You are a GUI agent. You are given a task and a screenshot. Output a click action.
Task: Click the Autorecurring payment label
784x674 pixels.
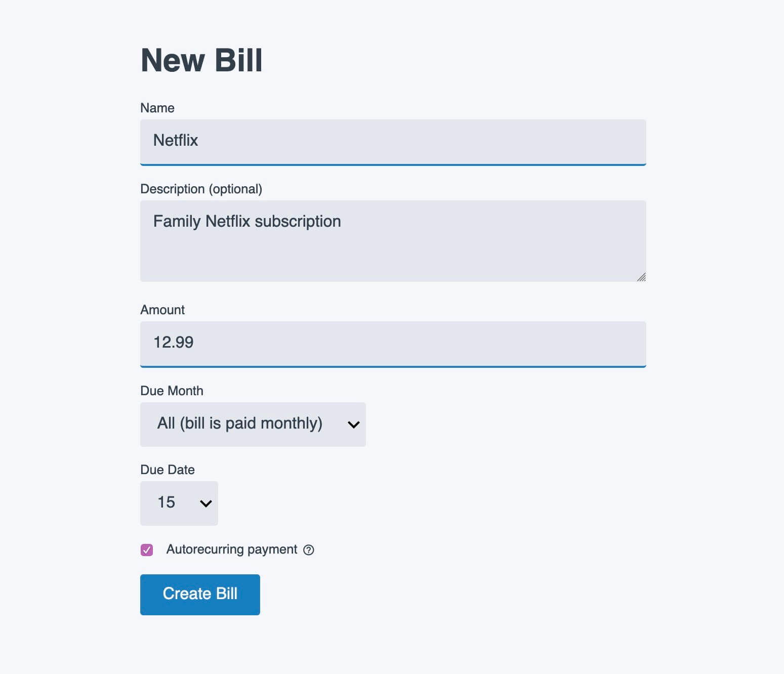click(x=231, y=550)
